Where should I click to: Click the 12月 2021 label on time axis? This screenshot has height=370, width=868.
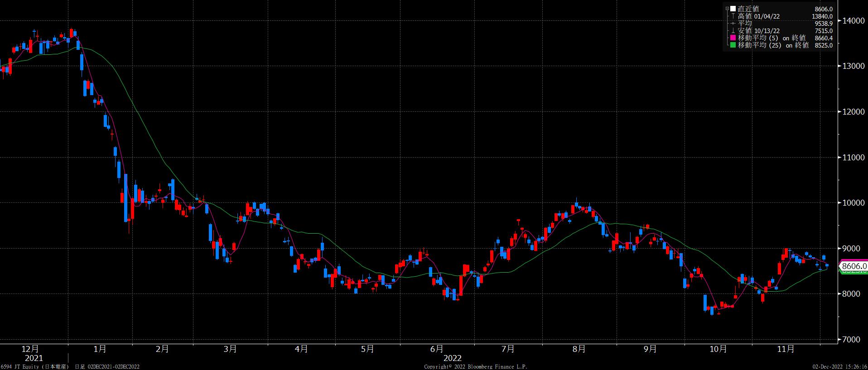click(x=31, y=353)
